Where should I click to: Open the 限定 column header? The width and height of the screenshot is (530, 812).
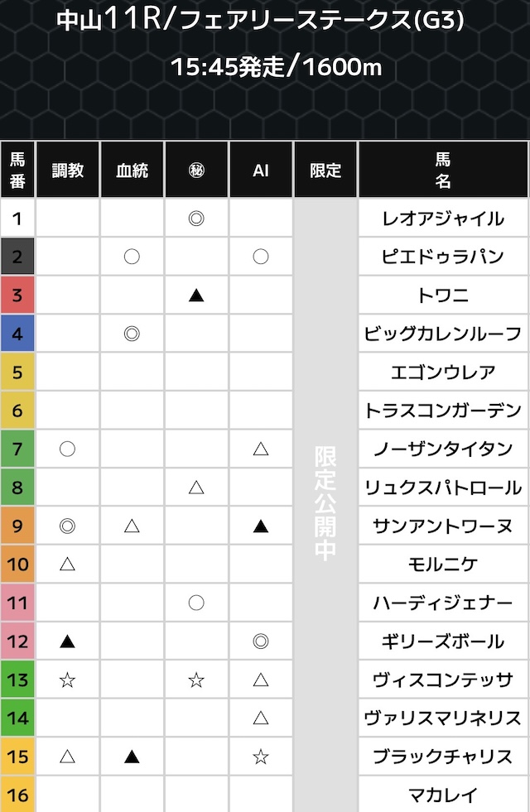tap(325, 170)
